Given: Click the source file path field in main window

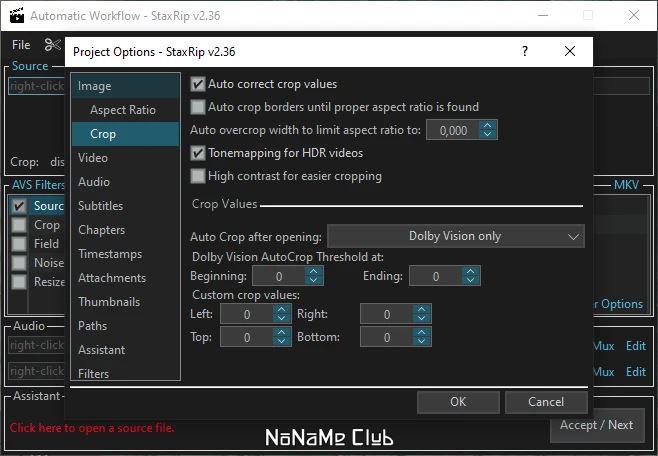Looking at the screenshot, I should pyautogui.click(x=37, y=86).
